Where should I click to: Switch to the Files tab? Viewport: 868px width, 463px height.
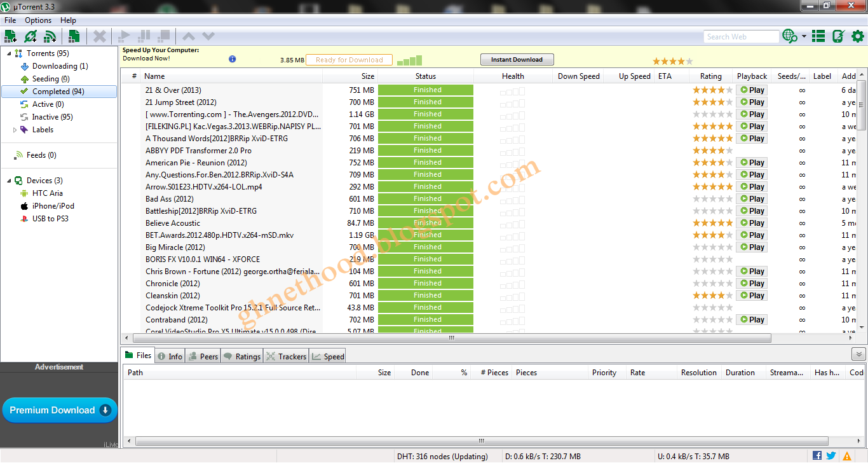(138, 356)
